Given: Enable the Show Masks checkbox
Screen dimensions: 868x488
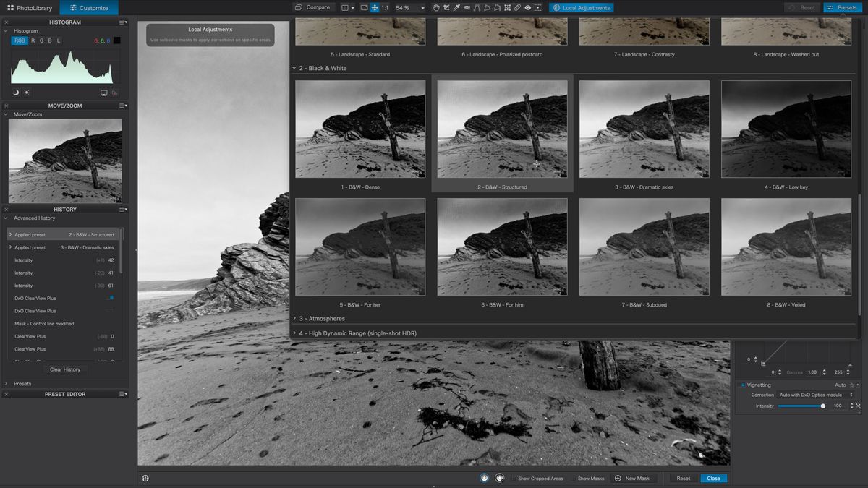Looking at the screenshot, I should tap(574, 478).
